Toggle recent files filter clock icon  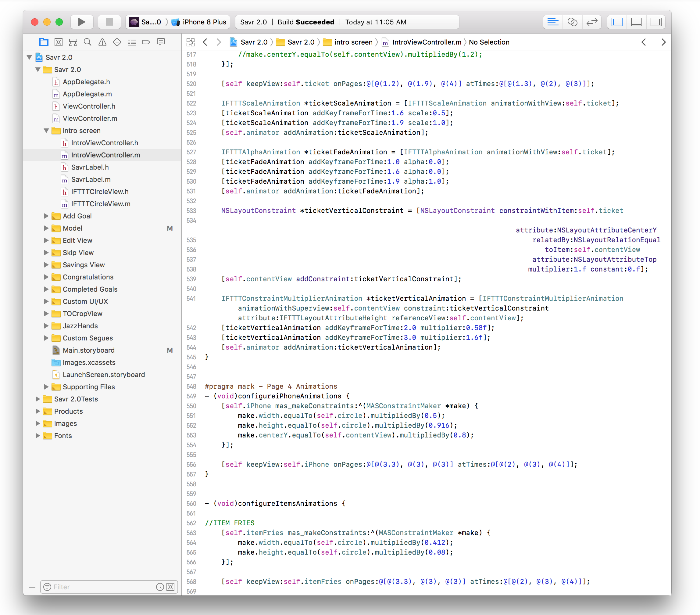tap(160, 587)
